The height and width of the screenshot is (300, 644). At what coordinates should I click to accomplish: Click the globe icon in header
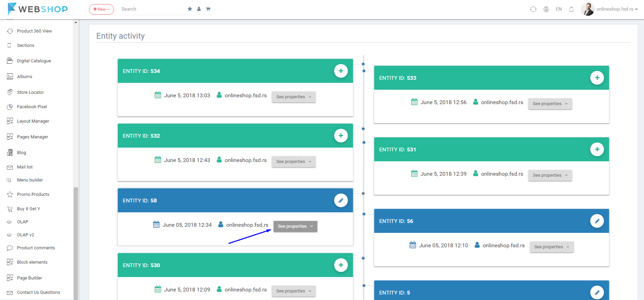click(x=546, y=9)
